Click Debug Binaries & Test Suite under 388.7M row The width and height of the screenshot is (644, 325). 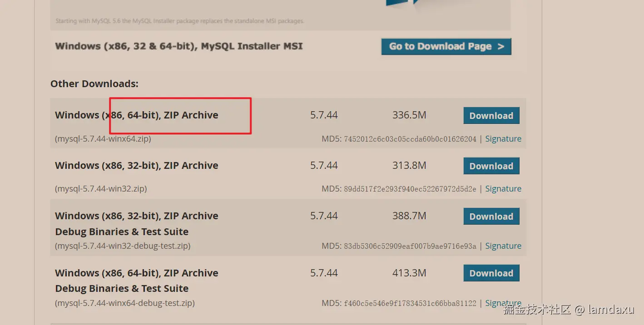pyautogui.click(x=122, y=232)
